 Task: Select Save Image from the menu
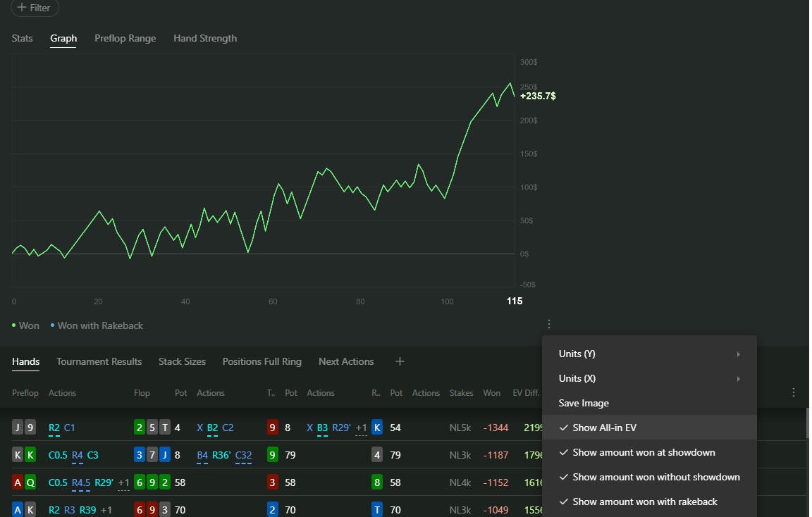click(584, 403)
